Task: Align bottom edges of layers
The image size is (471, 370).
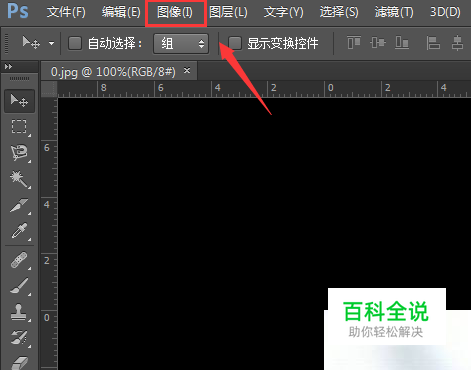Action: click(402, 43)
